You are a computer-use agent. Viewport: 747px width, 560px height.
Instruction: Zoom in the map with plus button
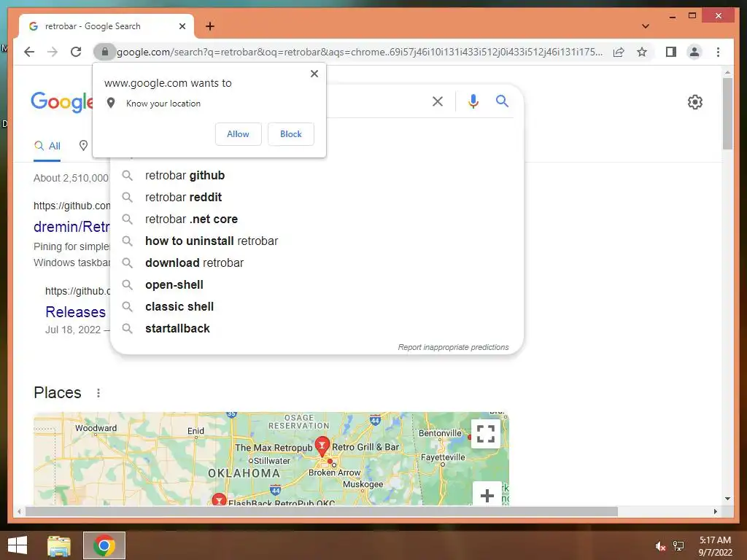487,495
